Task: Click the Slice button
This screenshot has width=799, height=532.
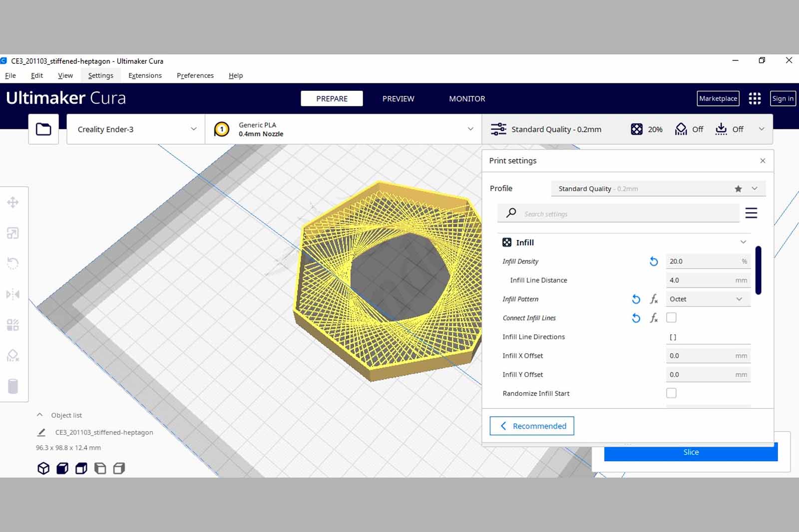Action: point(691,452)
